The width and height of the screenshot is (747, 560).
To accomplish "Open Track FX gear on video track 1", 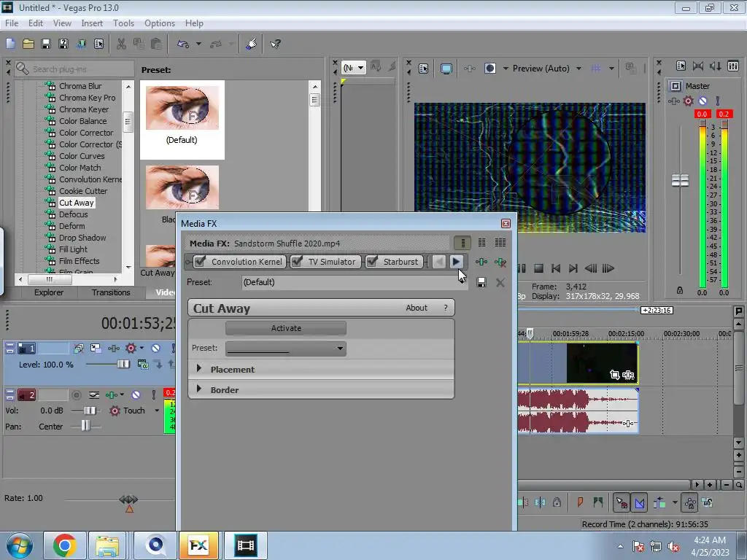I will coord(131,349).
